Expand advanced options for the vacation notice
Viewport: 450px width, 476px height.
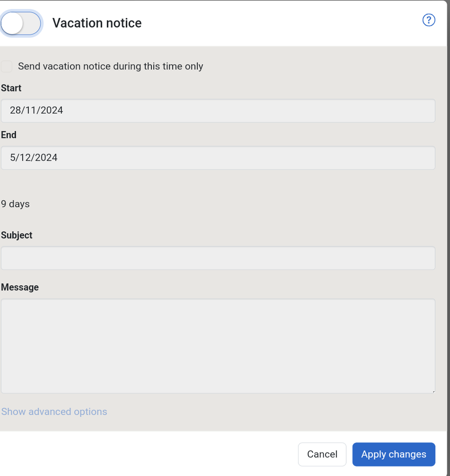(54, 412)
